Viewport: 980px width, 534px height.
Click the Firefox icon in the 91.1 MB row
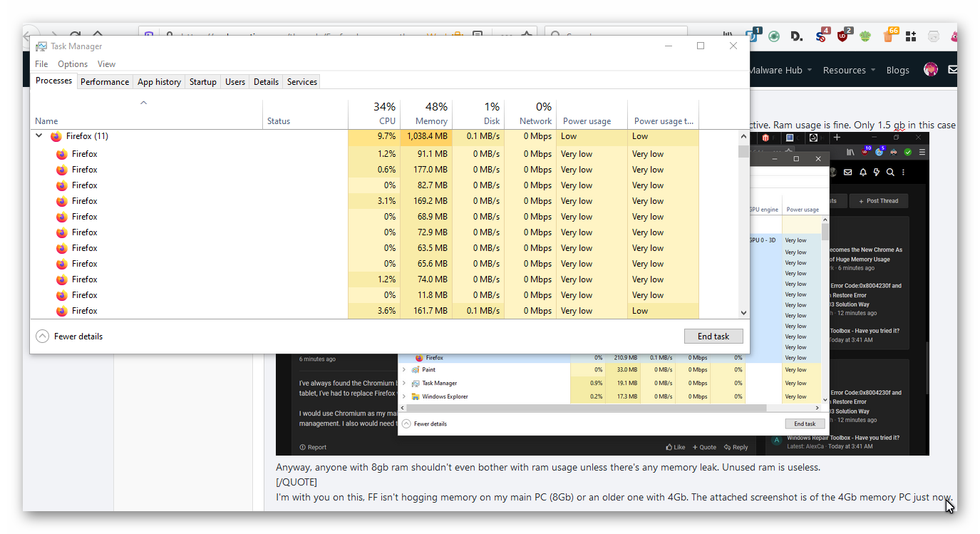coord(62,154)
